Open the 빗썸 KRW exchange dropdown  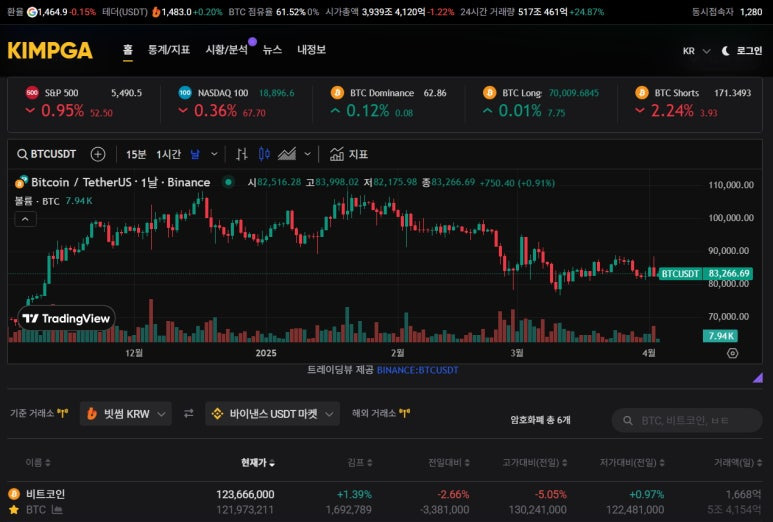click(x=126, y=414)
